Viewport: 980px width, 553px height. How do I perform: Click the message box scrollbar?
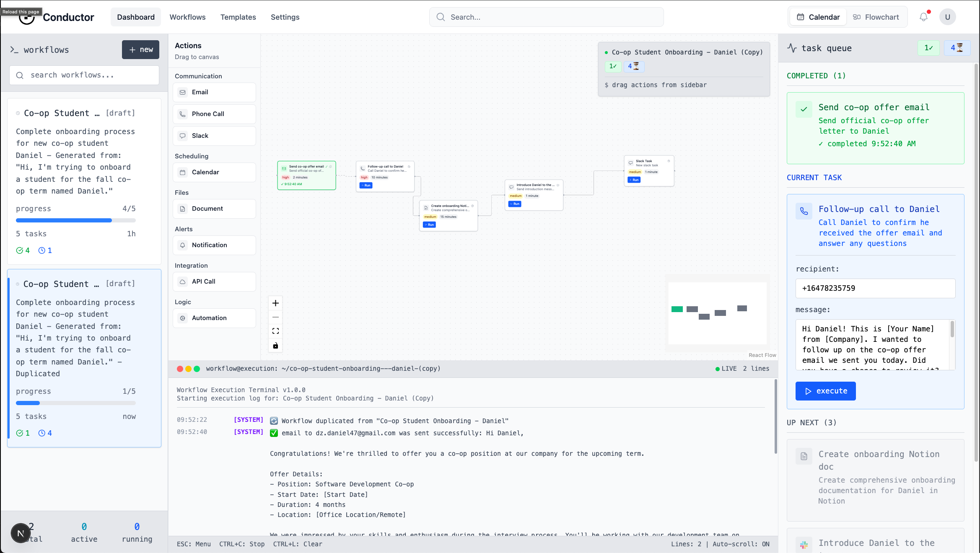coord(952,329)
